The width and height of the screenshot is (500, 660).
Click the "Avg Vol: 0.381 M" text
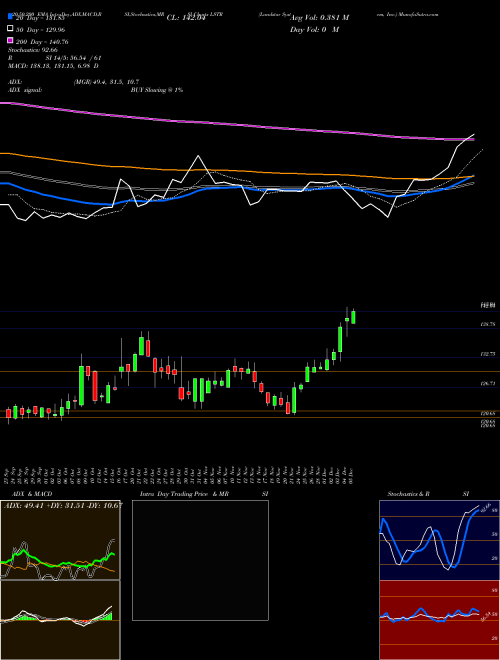pyautogui.click(x=319, y=18)
